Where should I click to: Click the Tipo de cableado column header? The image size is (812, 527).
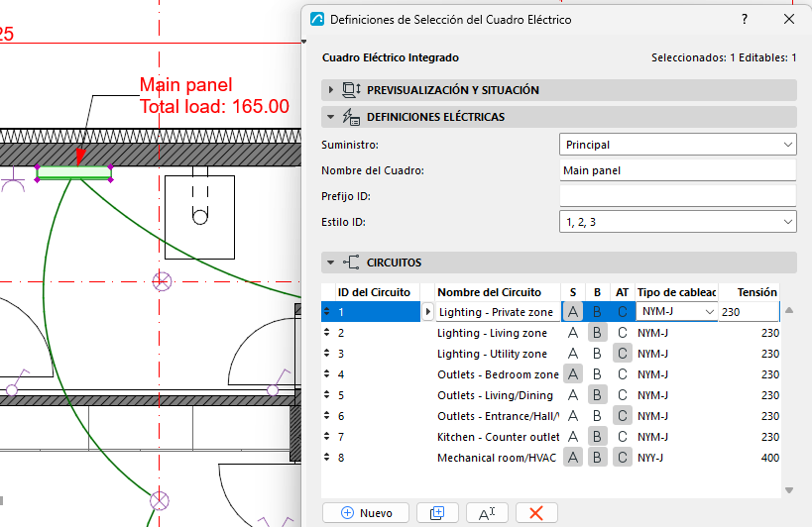[x=676, y=292]
